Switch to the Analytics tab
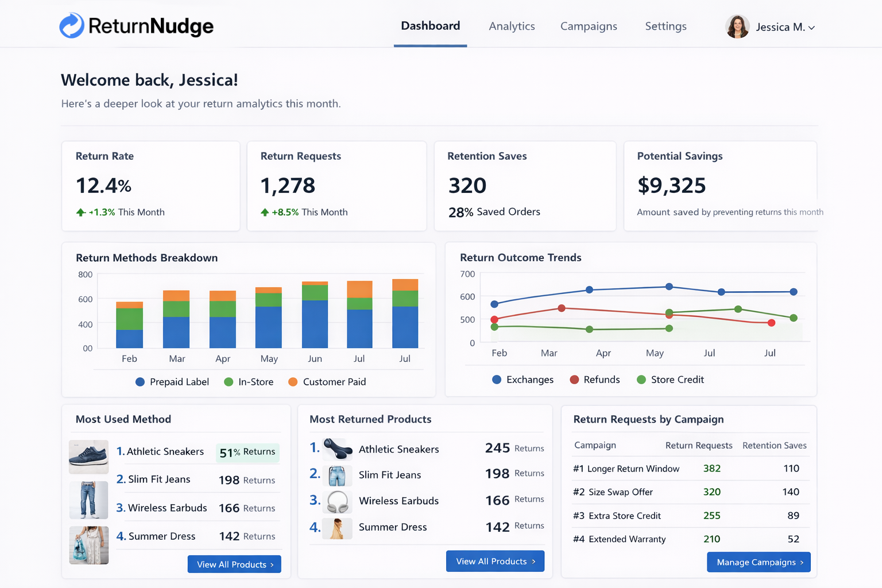Image resolution: width=882 pixels, height=588 pixels. [x=512, y=26]
